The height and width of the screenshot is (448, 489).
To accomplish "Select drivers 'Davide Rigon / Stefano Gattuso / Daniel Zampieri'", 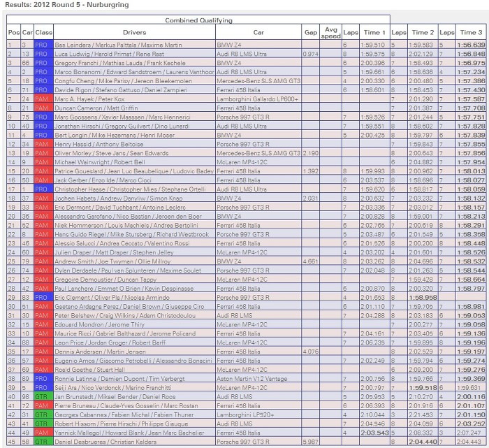I will click(x=121, y=90).
